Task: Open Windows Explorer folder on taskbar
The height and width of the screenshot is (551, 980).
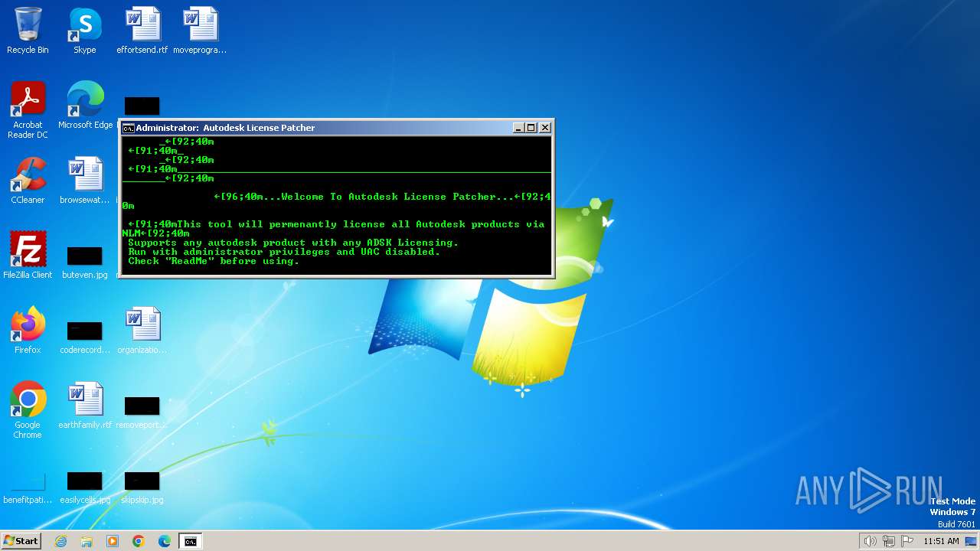Action: pos(87,541)
